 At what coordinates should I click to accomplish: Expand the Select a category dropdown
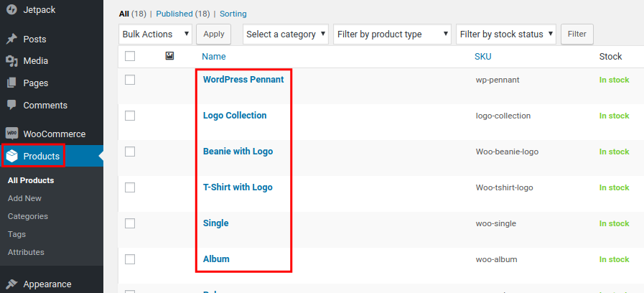(286, 34)
